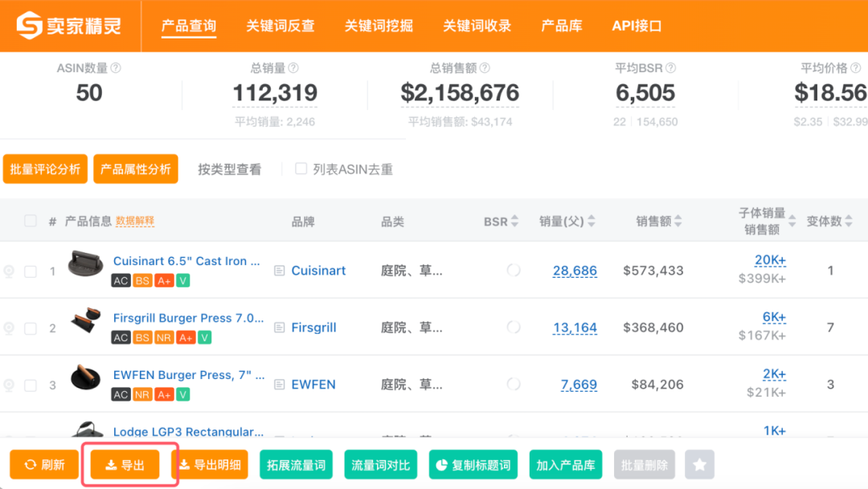Sort by 子体销量 销售额 column arrows
This screenshot has height=489, width=868.
click(792, 222)
